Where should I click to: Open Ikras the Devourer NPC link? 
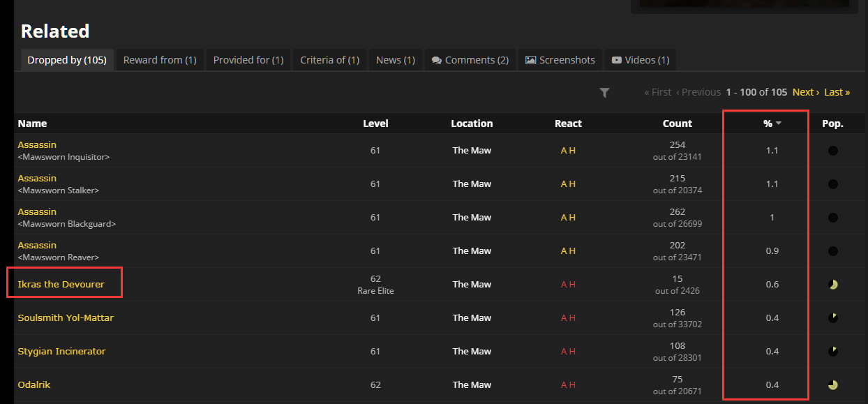[x=61, y=285]
